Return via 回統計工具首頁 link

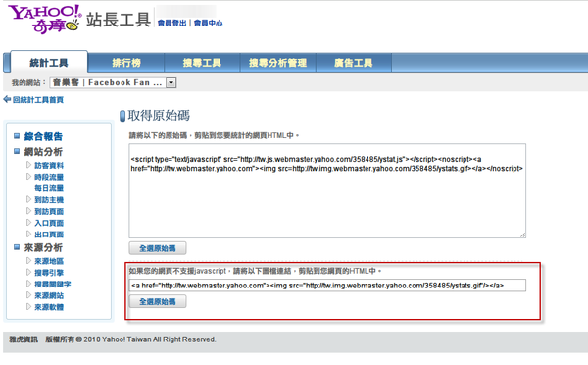38,99
